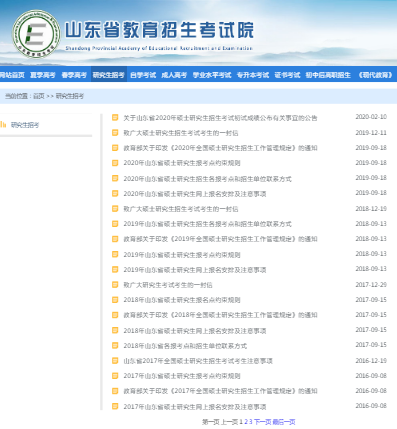The image size is (397, 429).
Task: Click the bar icon beside sidebar 研究生招考
Action: 3,125
